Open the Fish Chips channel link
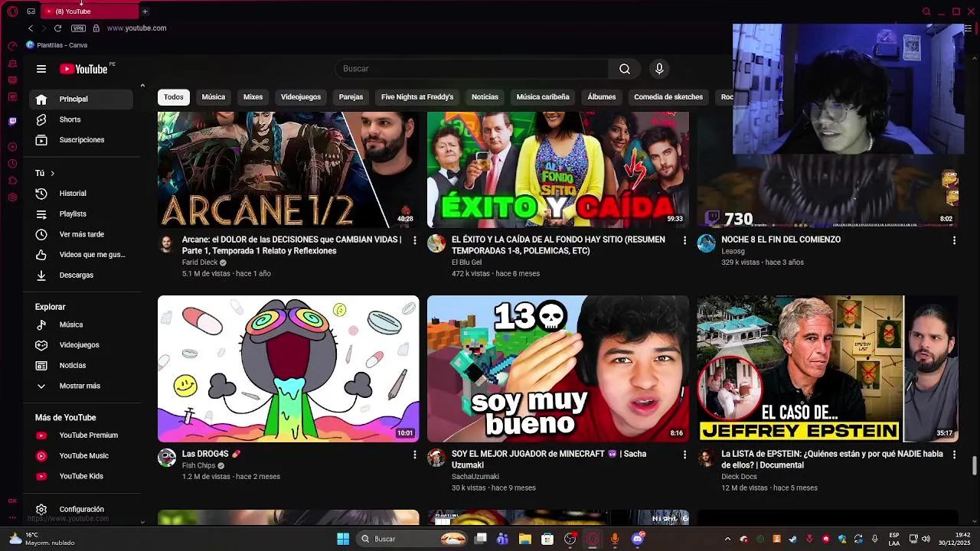The height and width of the screenshot is (551, 980). (x=198, y=465)
